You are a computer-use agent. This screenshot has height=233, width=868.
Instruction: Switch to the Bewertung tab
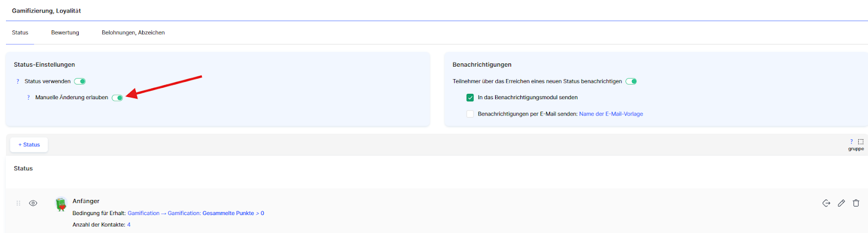(65, 33)
